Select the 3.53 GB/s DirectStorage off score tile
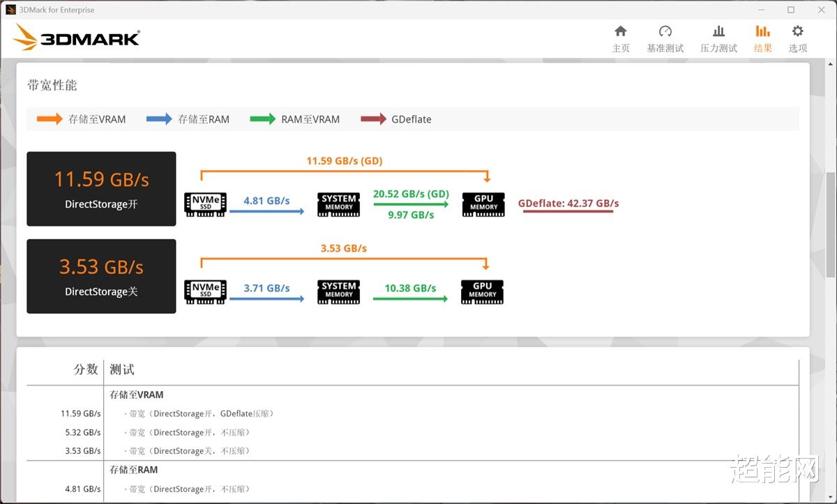The height and width of the screenshot is (504, 837). pyautogui.click(x=101, y=276)
